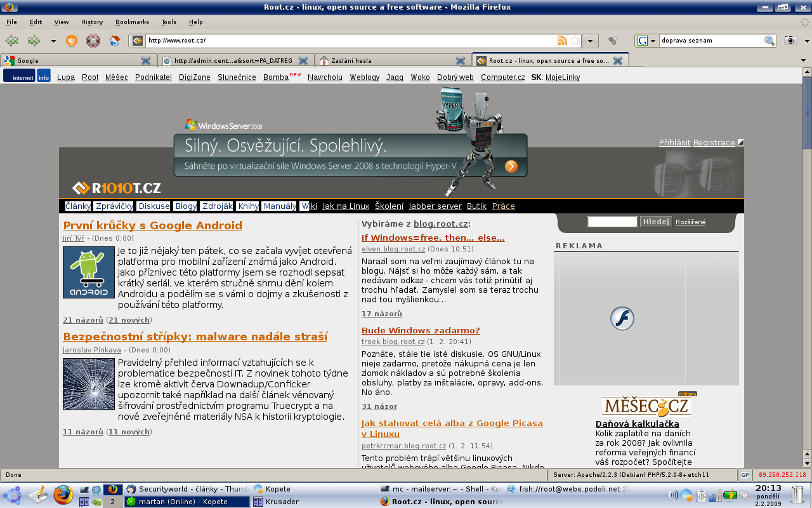Go to the Home page icon
Image resolution: width=812 pixels, height=508 pixels.
tap(115, 41)
